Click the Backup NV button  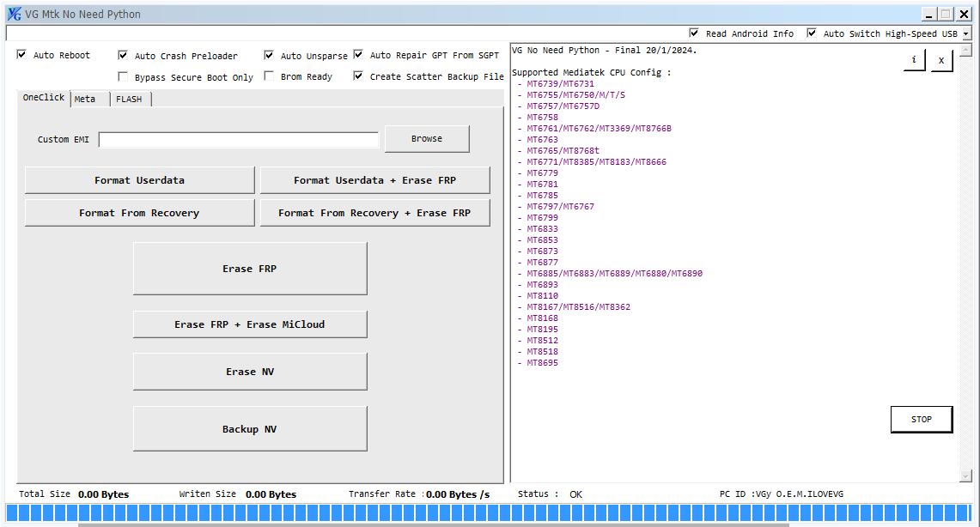pyautogui.click(x=250, y=429)
